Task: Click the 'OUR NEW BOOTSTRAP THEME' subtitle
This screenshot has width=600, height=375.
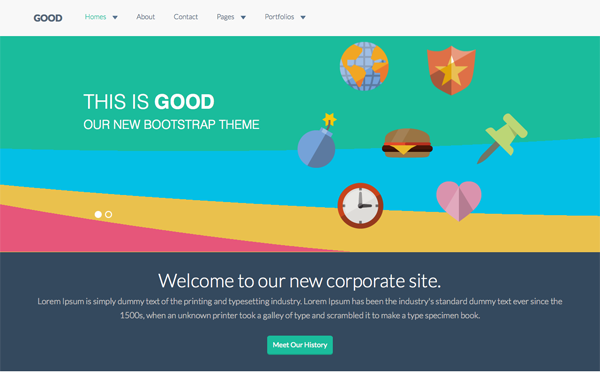Action: click(171, 125)
